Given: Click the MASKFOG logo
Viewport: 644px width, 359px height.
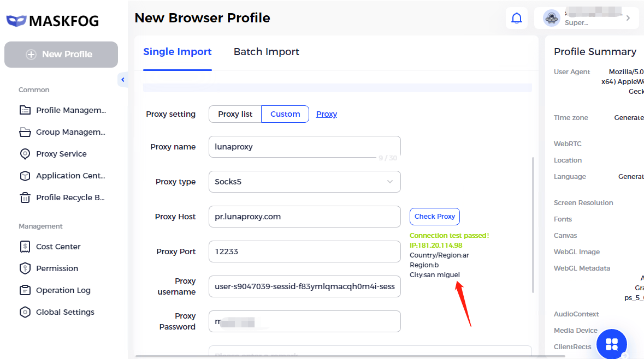Looking at the screenshot, I should point(52,21).
